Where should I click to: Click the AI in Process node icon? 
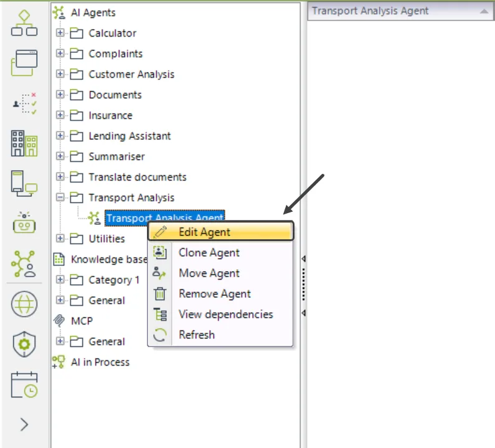click(x=59, y=362)
